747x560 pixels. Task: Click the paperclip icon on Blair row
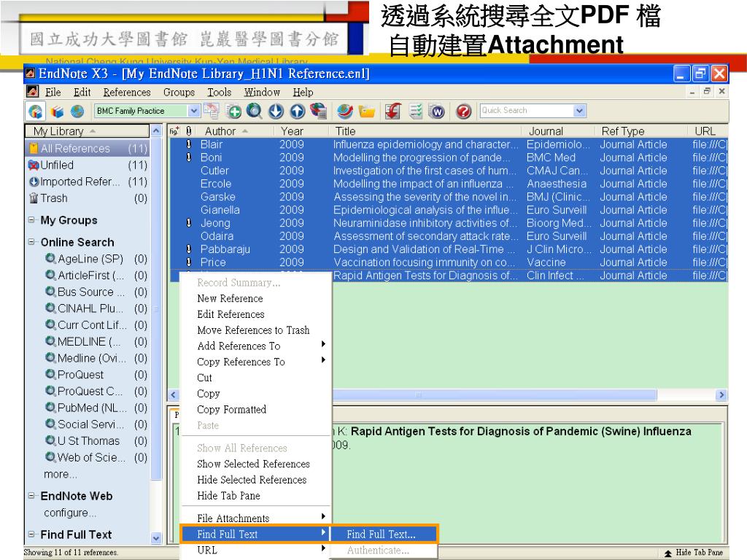[189, 144]
